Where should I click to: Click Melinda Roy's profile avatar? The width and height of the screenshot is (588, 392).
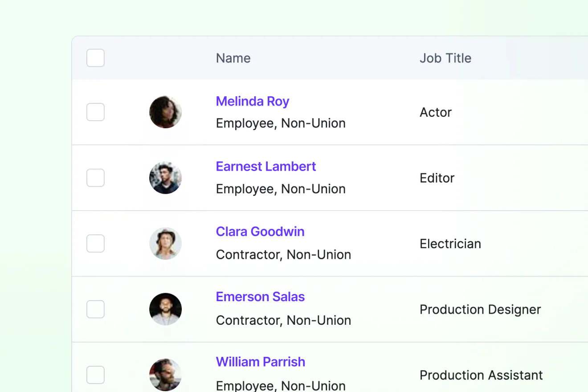(x=165, y=112)
